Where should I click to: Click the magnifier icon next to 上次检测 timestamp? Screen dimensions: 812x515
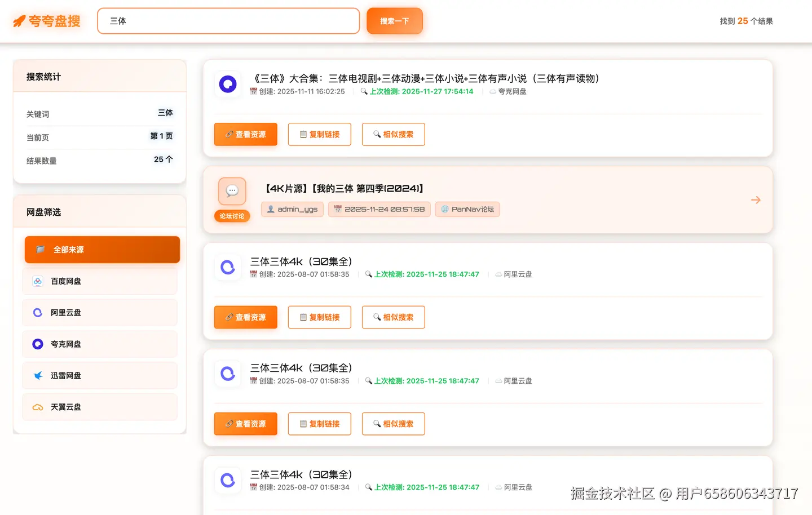click(364, 91)
